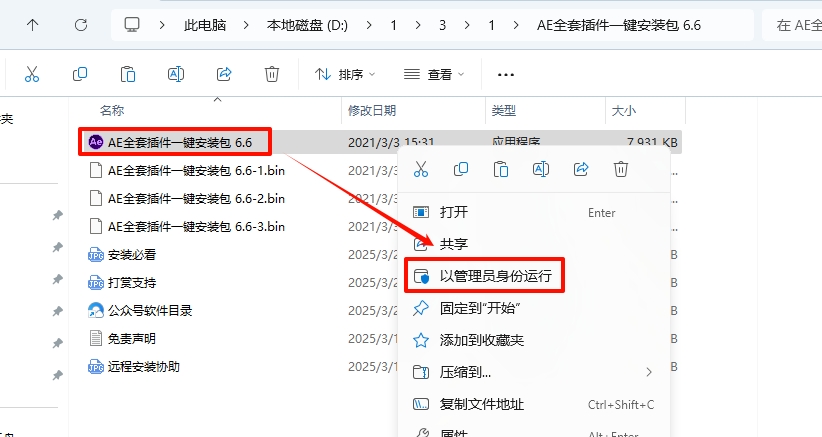The width and height of the screenshot is (822, 437).
Task: Click the 安装必看 JPG file icon
Action: tap(95, 255)
